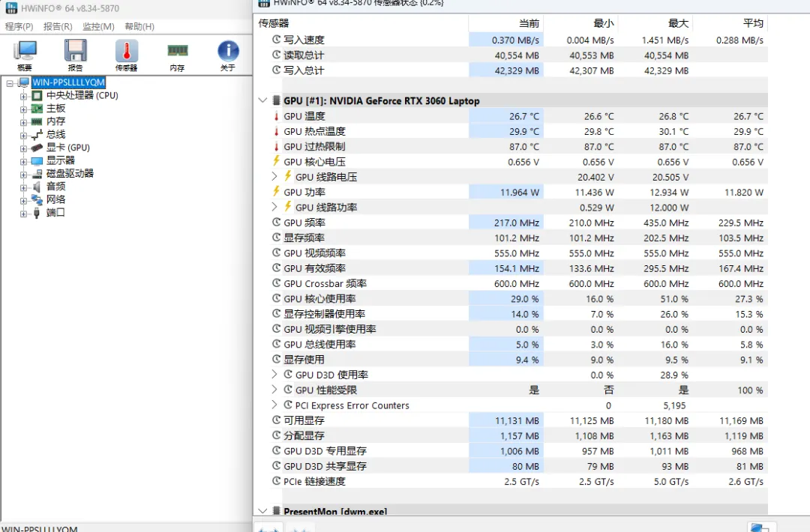Screen dimensions: 810x532
Task: Expand the GPU D3D 使用率 row
Action: [274, 375]
